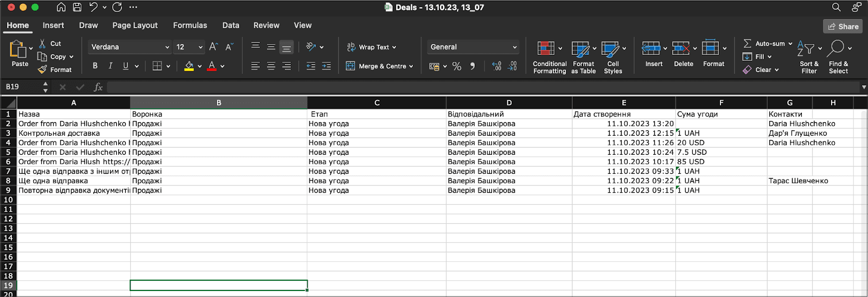Toggle Wrap Text for the cell
This screenshot has width=868, height=297.
[372, 47]
